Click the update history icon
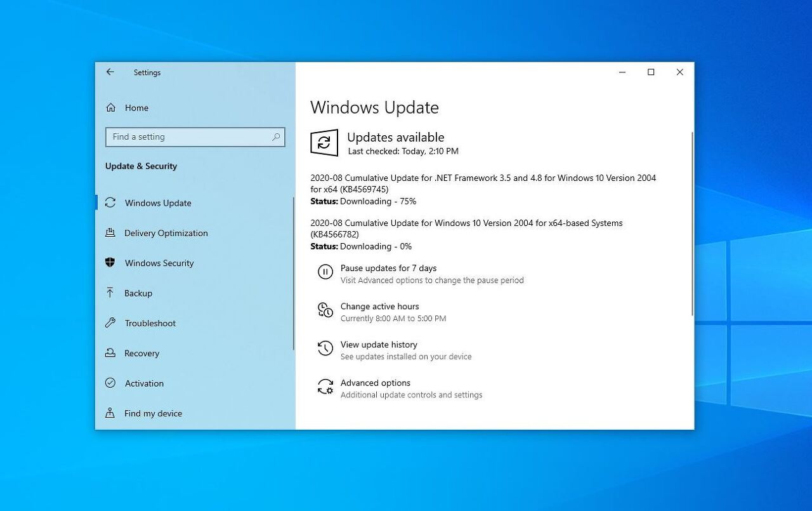Viewport: 812px width, 511px height. 325,348
